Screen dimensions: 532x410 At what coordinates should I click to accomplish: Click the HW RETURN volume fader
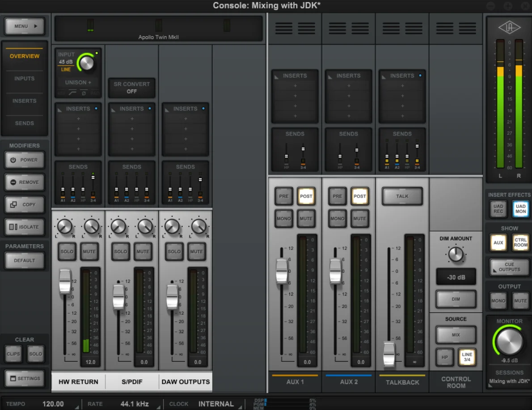tap(65, 281)
